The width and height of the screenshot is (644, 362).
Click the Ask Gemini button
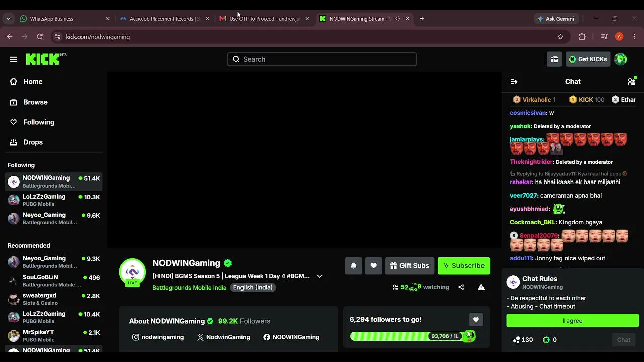point(555,19)
